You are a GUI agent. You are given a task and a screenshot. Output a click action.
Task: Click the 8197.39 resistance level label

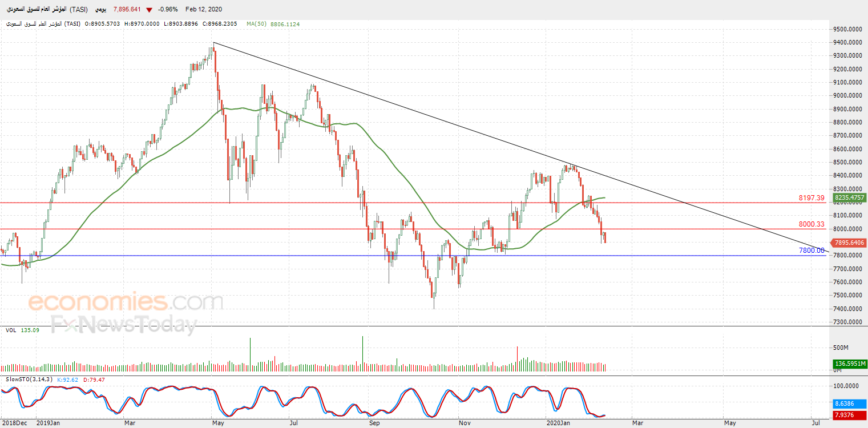coord(812,198)
